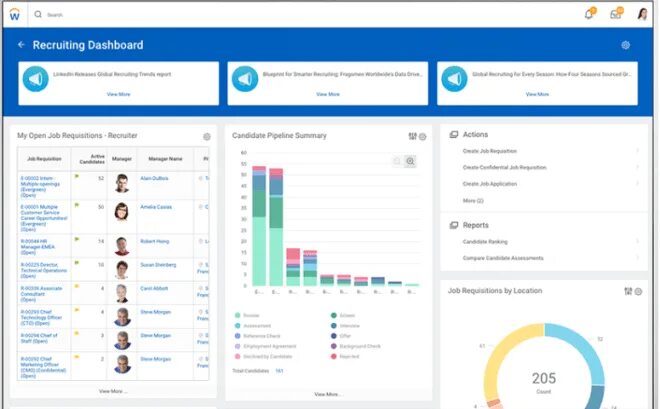Click chevron beside Create Confidential Job Requisition
Screen dimensions: 660x409
point(638,167)
